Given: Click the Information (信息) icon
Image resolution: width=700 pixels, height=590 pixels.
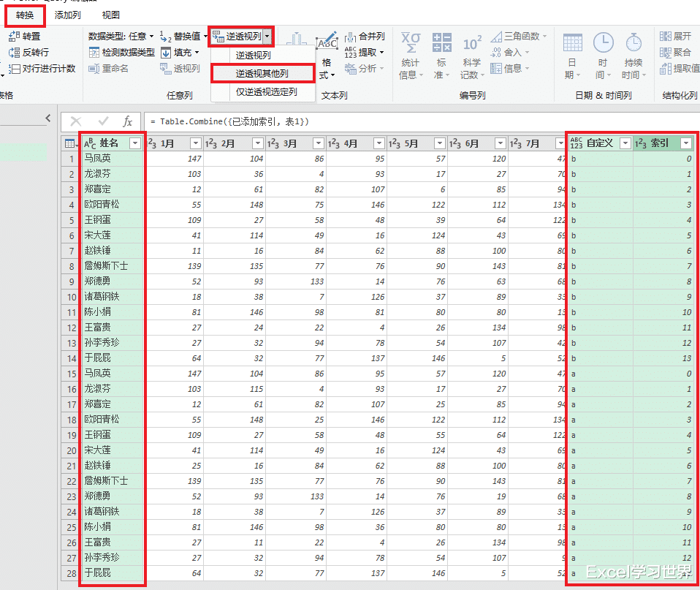Looking at the screenshot, I should [496, 68].
